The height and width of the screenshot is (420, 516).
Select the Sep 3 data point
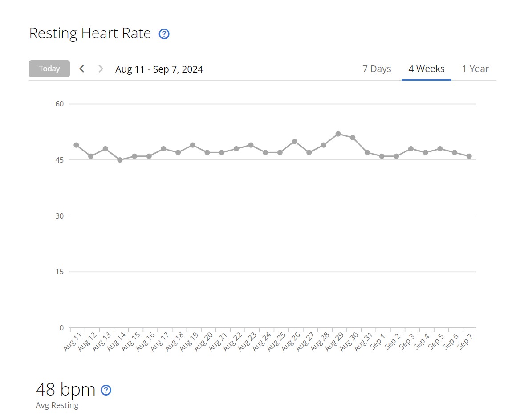point(410,149)
